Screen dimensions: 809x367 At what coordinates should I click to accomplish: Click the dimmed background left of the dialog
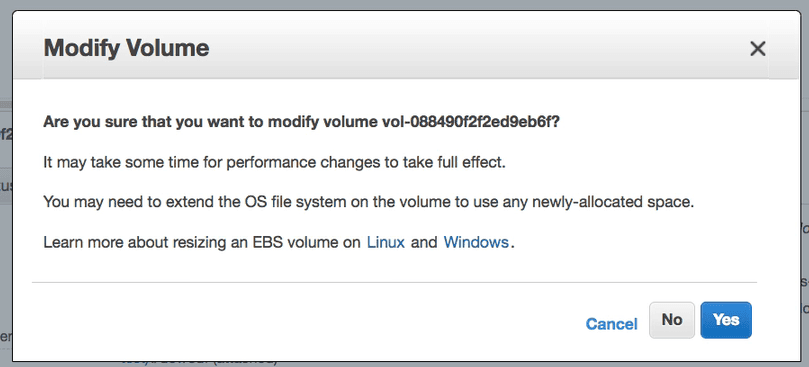(x=6, y=206)
